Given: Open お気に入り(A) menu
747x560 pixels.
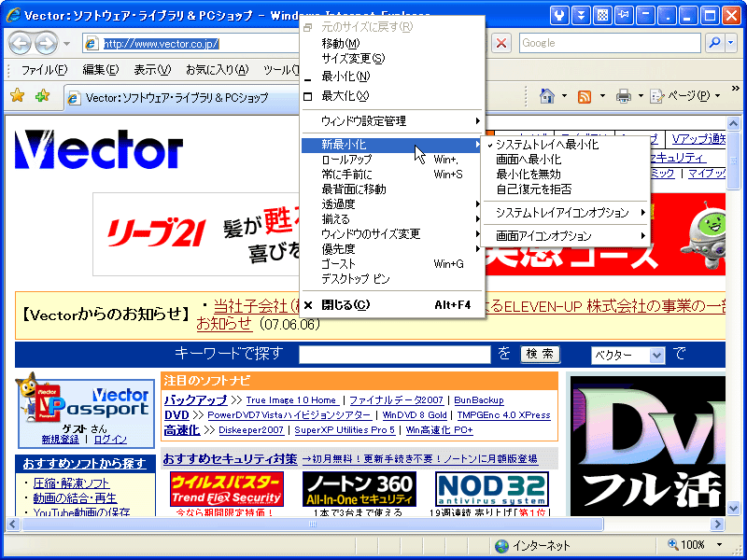Looking at the screenshot, I should (x=218, y=70).
